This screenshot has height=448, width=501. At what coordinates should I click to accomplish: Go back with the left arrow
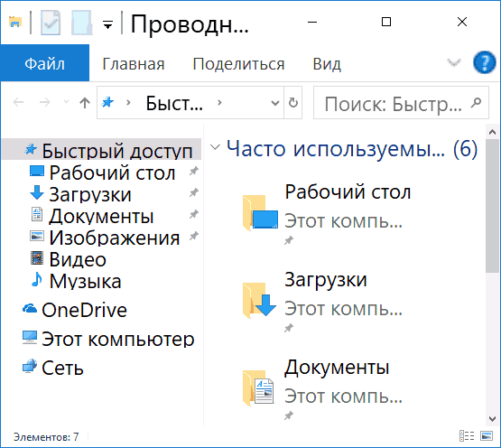pyautogui.click(x=19, y=102)
